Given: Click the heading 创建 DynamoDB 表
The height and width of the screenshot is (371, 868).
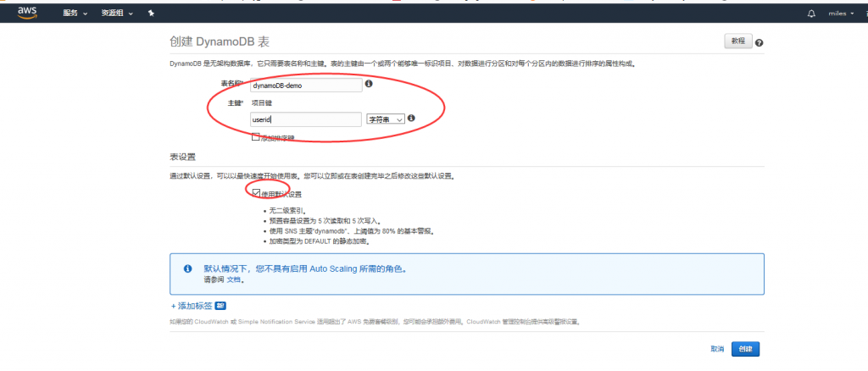Looking at the screenshot, I should (220, 42).
